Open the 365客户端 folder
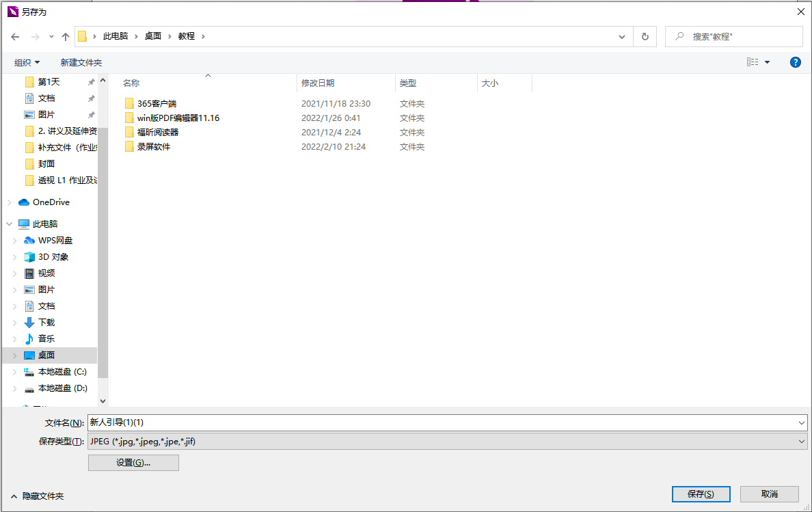Image resolution: width=812 pixels, height=512 pixels. tap(157, 104)
